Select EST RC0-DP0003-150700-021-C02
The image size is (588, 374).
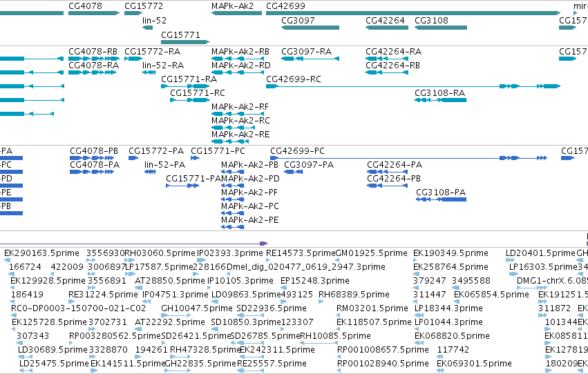[78, 309]
